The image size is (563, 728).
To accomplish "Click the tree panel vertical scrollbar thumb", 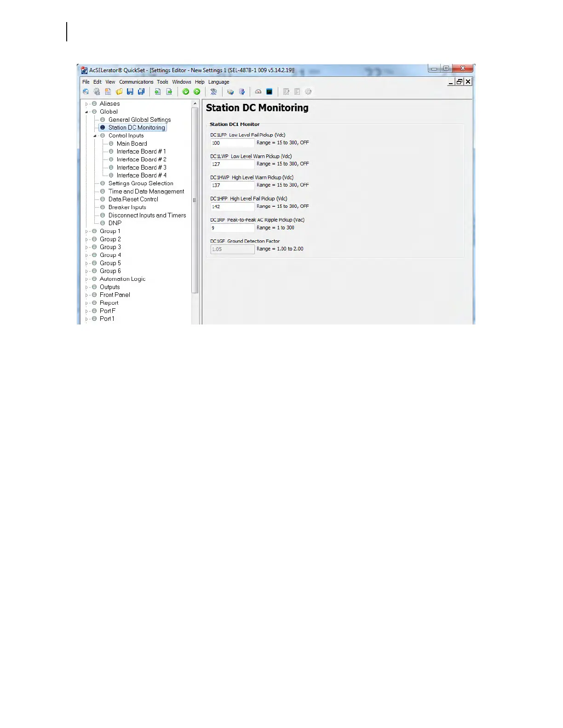I will pyautogui.click(x=195, y=200).
